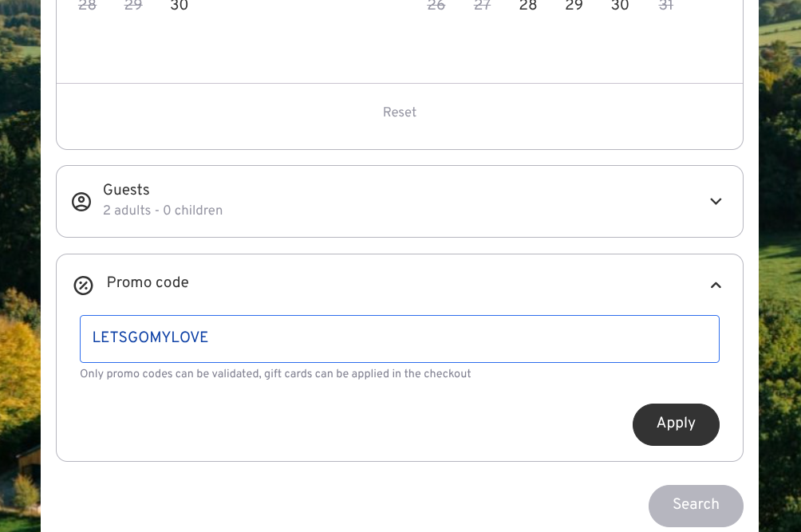The height and width of the screenshot is (532, 801).
Task: Click the Search button
Action: 695,505
